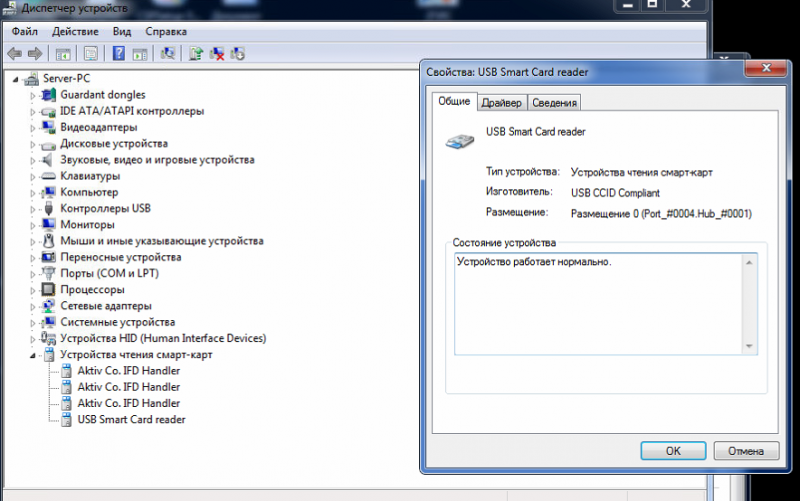The width and height of the screenshot is (800, 501).
Task: Expand the Переносные устройства node
Action: click(x=33, y=258)
